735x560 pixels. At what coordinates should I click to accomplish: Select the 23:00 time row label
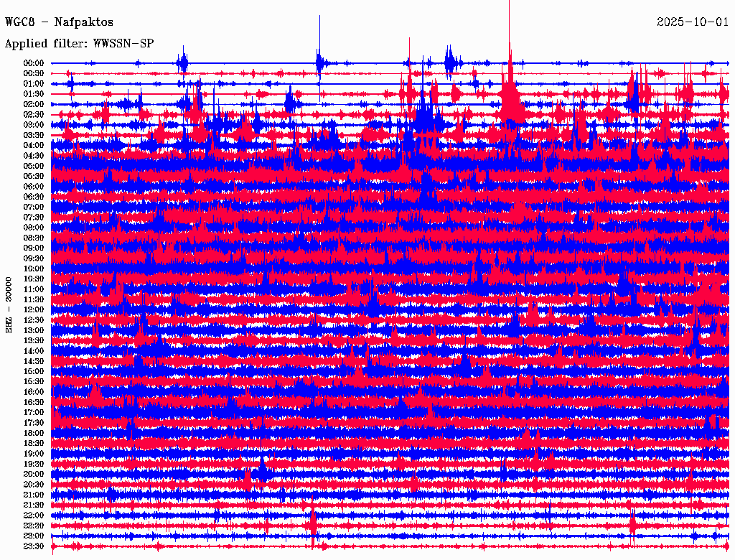[34, 536]
